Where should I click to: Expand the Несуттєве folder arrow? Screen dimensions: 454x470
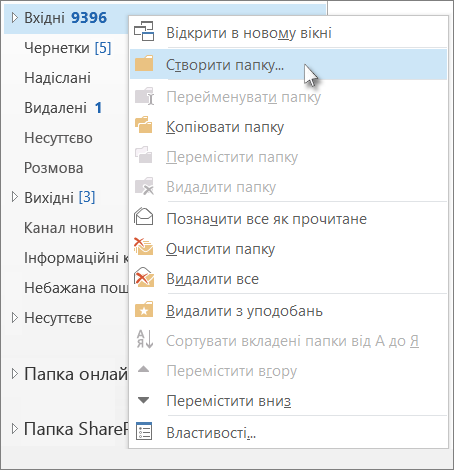(14, 317)
